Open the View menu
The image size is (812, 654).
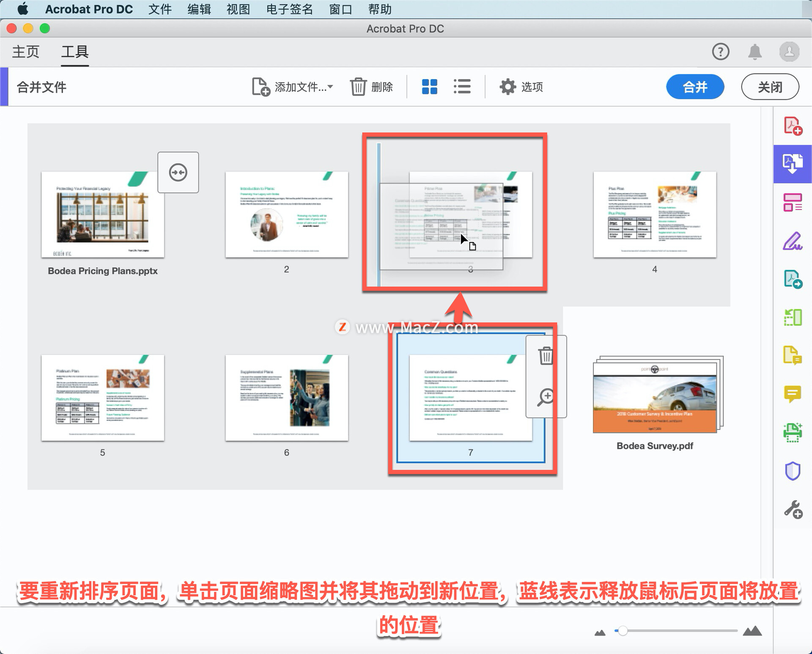238,9
